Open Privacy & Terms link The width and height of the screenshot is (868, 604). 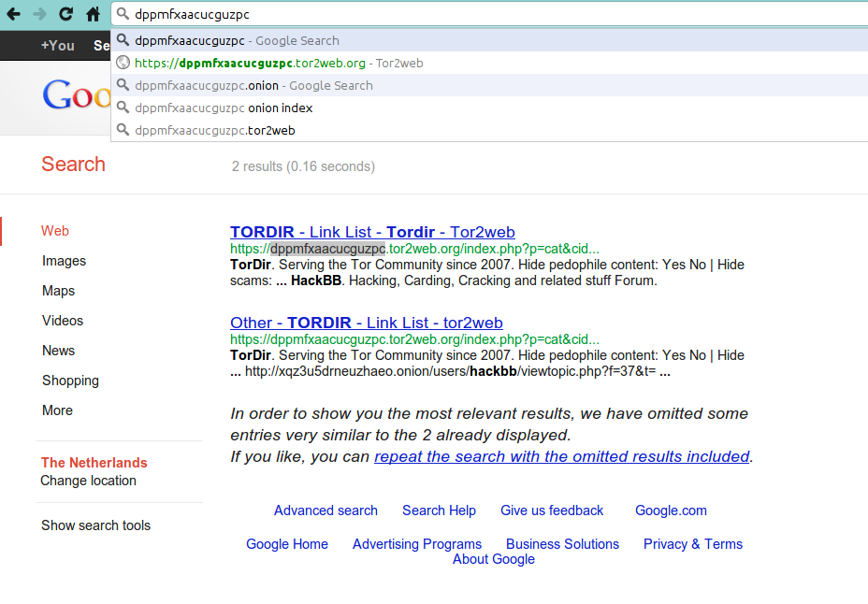[x=692, y=544]
